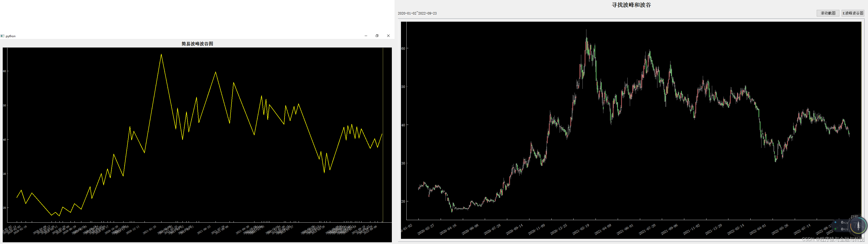Click the 60 price label on candlestick chart
The width and height of the screenshot is (868, 244).
pyautogui.click(x=403, y=49)
